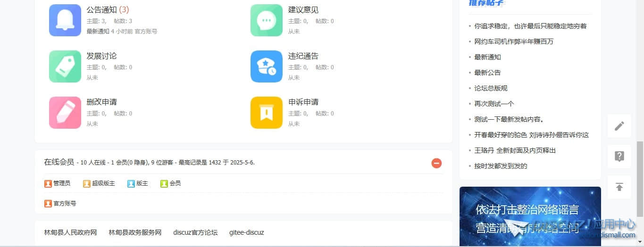Open recommended post 再次测试一个
Image resolution: width=644 pixels, height=247 pixels.
click(494, 104)
